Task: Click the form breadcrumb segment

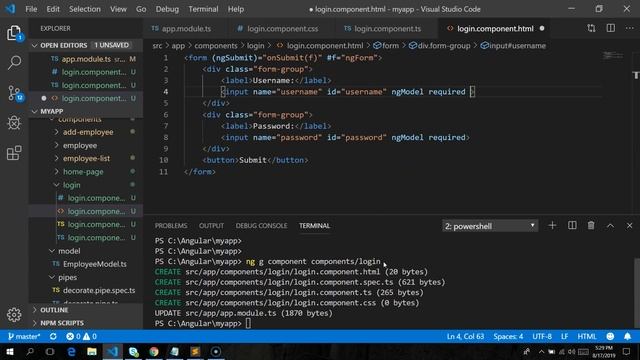Action: [386, 46]
